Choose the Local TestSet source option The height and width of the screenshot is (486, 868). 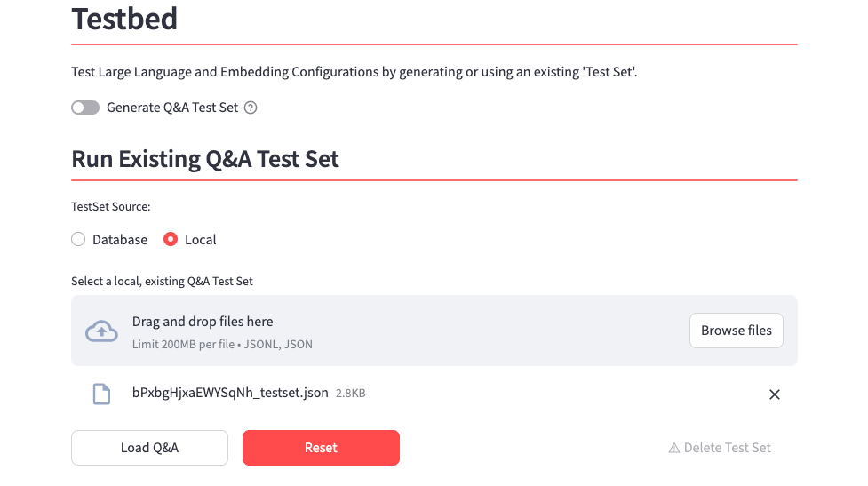tap(171, 239)
